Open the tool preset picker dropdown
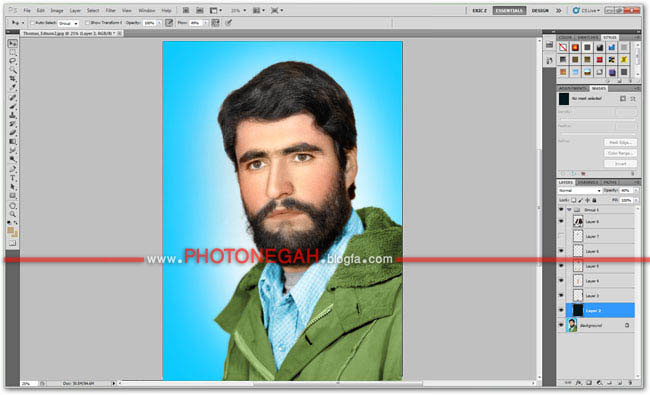This screenshot has height=395, width=650. pyautogui.click(x=17, y=23)
